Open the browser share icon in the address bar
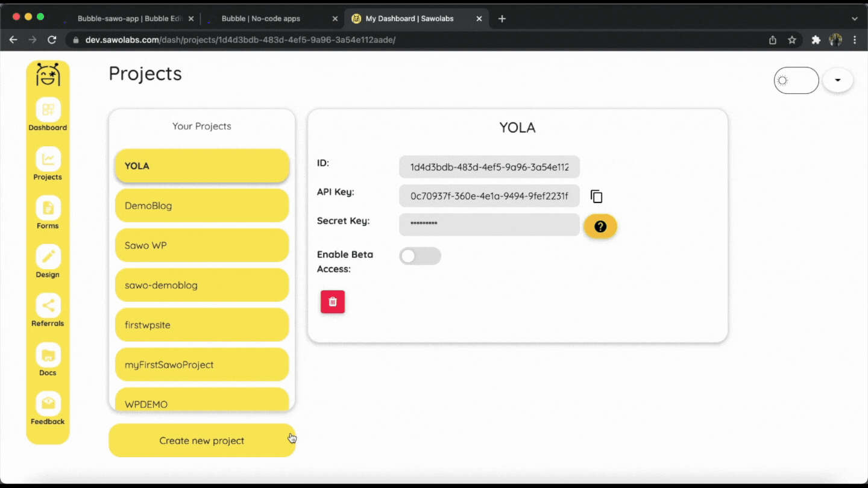This screenshot has width=868, height=488. pyautogui.click(x=773, y=40)
